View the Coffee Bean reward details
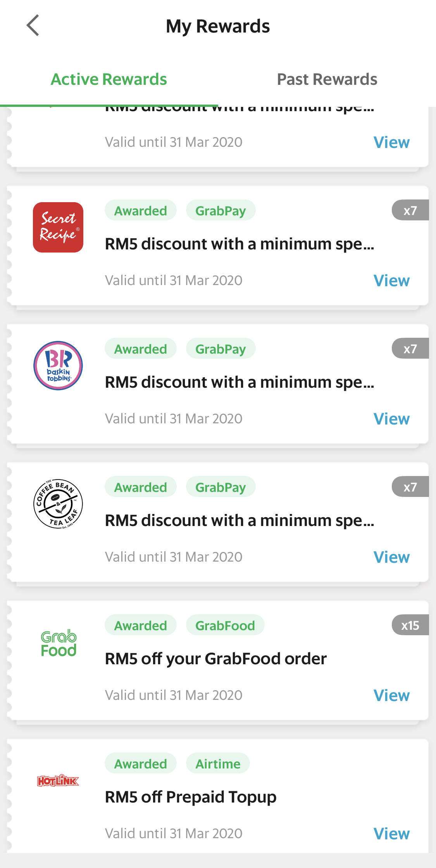The width and height of the screenshot is (436, 868). 391,557
